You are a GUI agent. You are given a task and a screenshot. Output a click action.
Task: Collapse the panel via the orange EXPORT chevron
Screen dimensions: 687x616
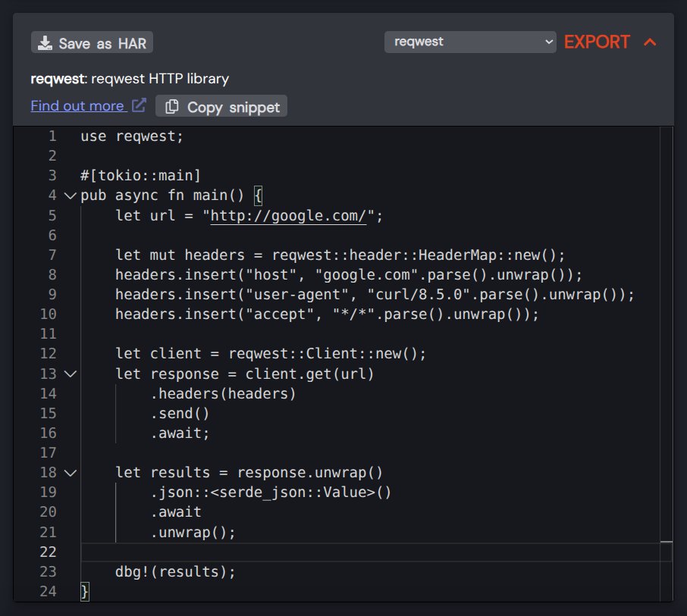coord(651,42)
